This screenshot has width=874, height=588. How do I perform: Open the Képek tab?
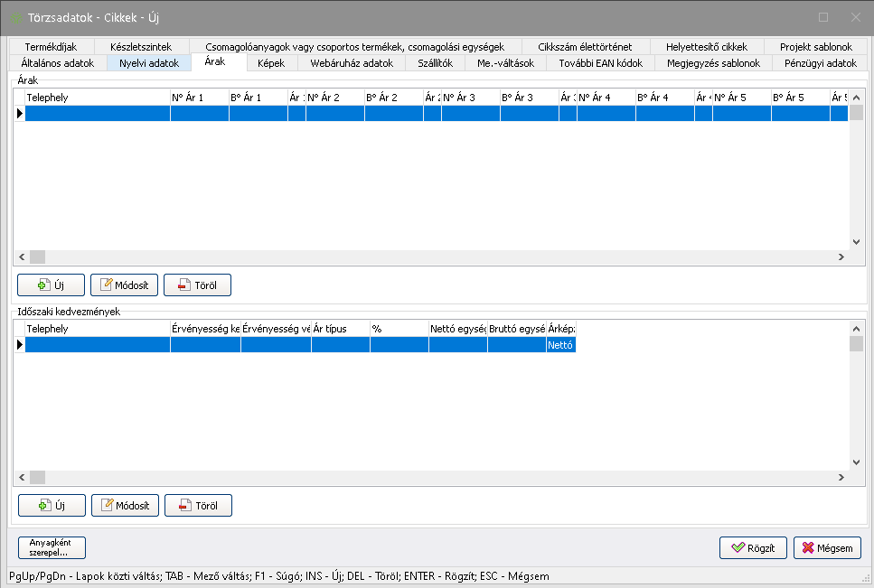tap(271, 63)
